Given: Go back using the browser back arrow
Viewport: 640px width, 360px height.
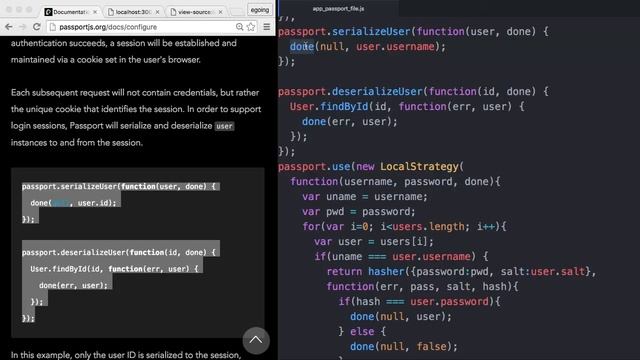Looking at the screenshot, I should coord(9,27).
